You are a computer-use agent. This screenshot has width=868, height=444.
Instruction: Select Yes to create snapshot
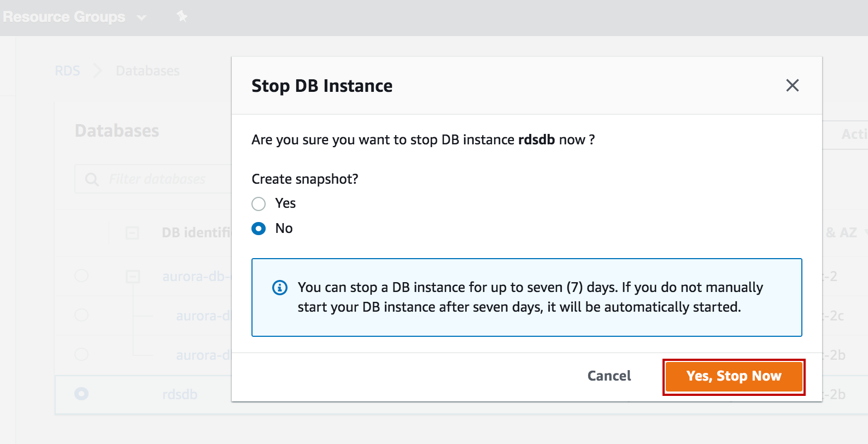(259, 204)
